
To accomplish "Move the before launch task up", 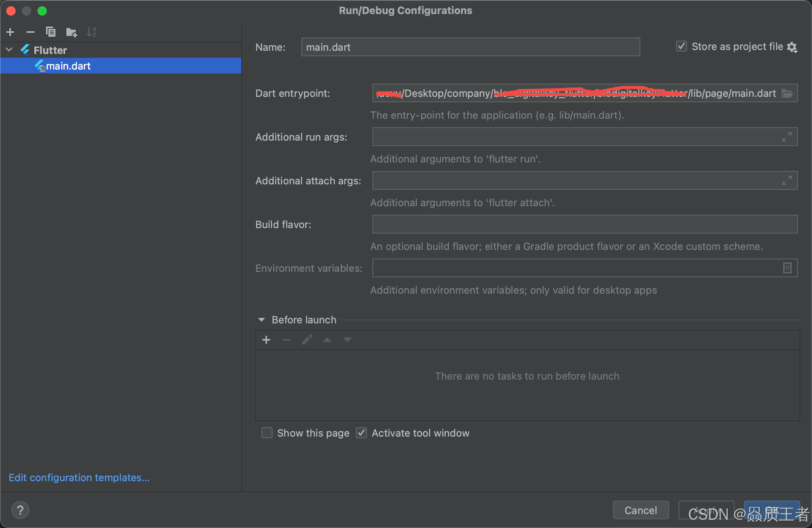I will [x=327, y=340].
